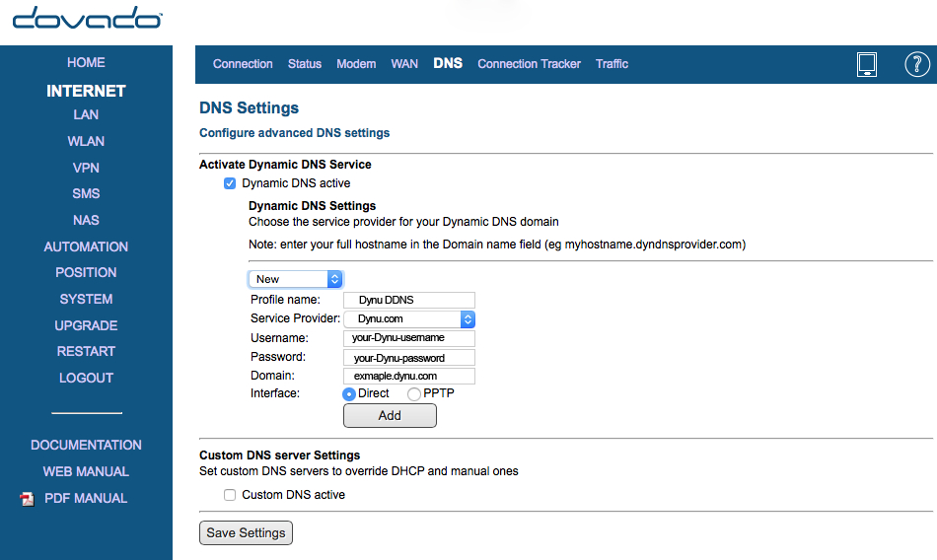
Task: Open DOCUMENTATION link in sidebar
Action: pos(86,446)
